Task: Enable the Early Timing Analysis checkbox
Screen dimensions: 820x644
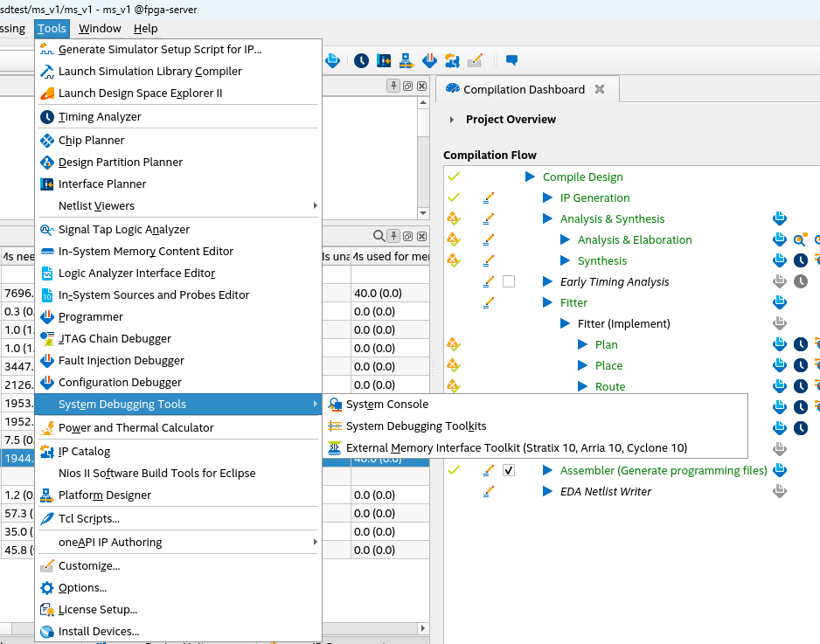Action: tap(509, 281)
